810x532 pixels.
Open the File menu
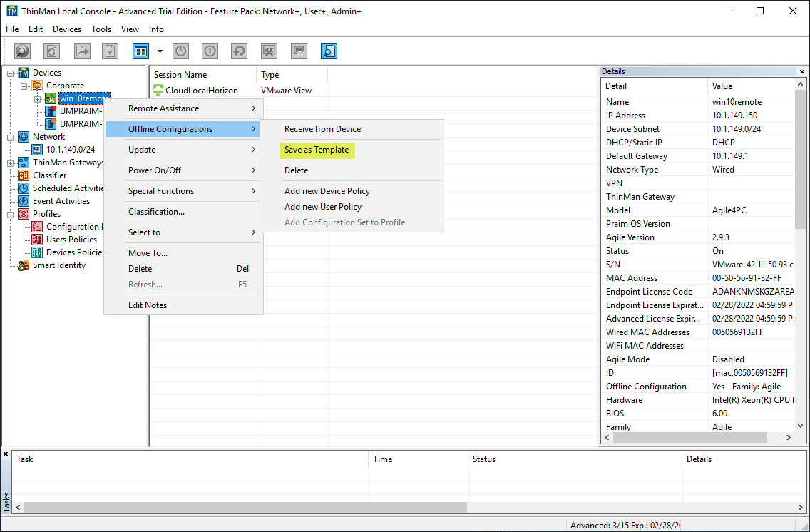pyautogui.click(x=12, y=29)
